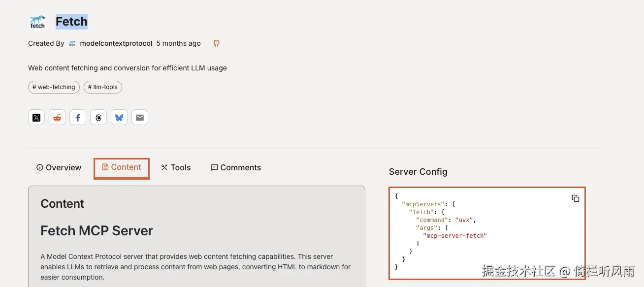This screenshot has height=287, width=644.
Task: Select the llm-tools tag
Action: (102, 87)
